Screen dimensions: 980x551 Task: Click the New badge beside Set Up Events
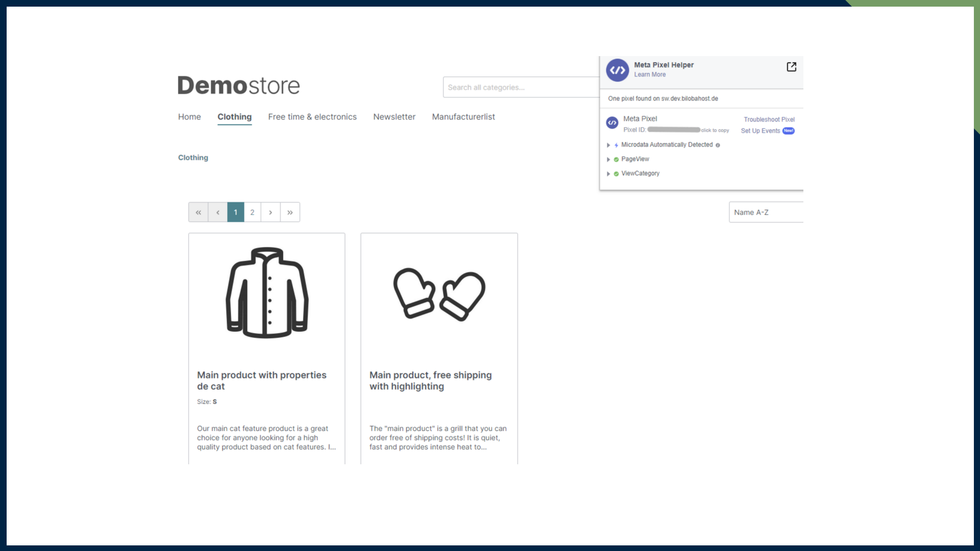[788, 131]
